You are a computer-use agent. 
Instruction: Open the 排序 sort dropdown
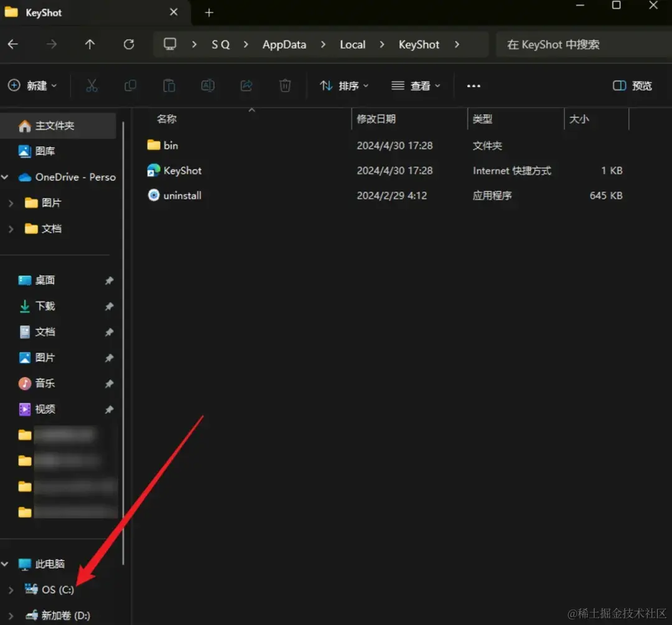(x=344, y=86)
